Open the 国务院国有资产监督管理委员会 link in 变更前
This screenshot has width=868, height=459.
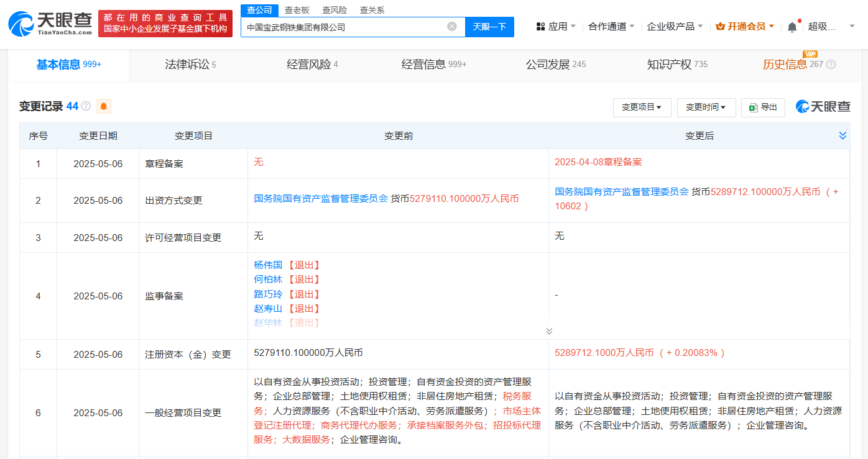[321, 199]
